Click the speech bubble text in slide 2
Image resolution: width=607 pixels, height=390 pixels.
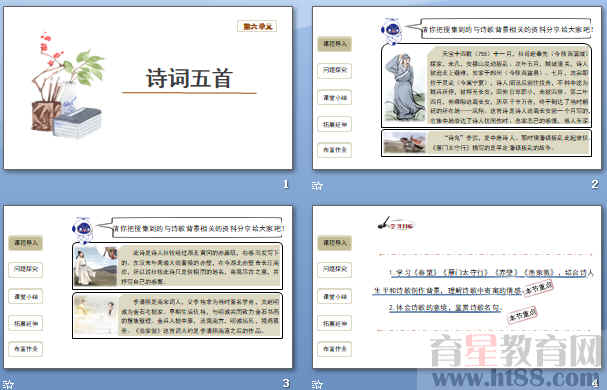tap(507, 29)
